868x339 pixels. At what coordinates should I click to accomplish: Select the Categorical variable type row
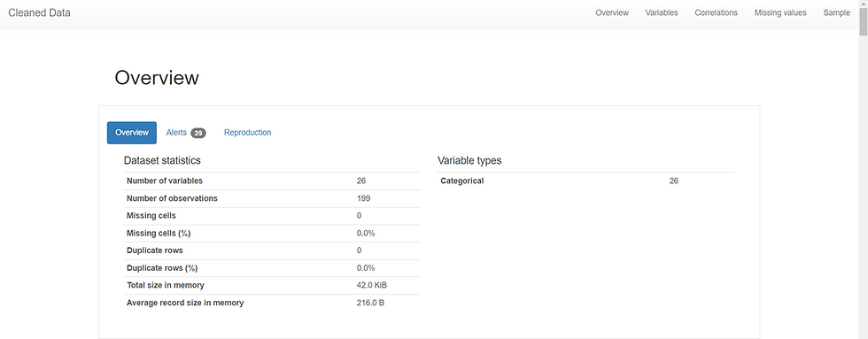point(585,181)
